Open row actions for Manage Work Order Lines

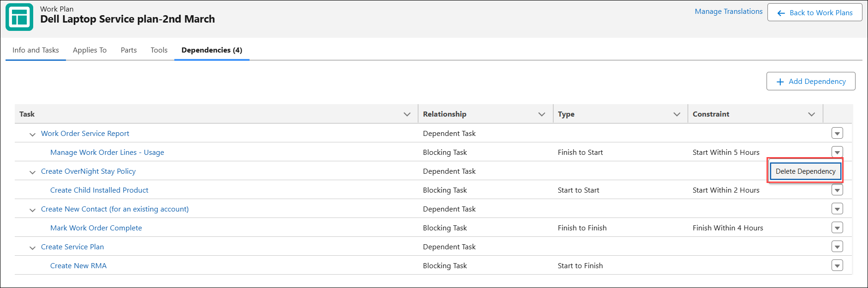click(x=837, y=152)
